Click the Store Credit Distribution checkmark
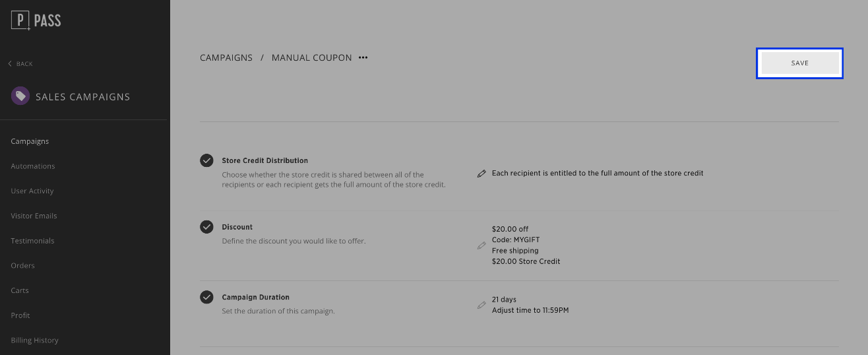 pyautogui.click(x=206, y=160)
